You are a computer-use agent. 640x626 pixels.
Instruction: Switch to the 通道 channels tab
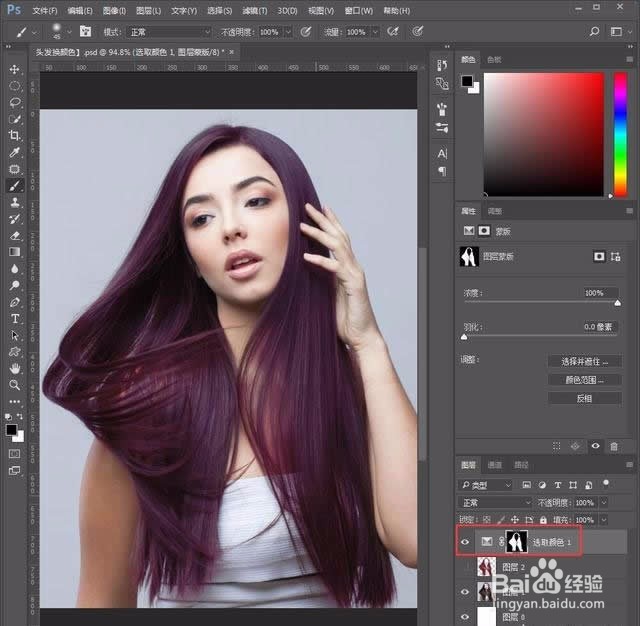(495, 465)
